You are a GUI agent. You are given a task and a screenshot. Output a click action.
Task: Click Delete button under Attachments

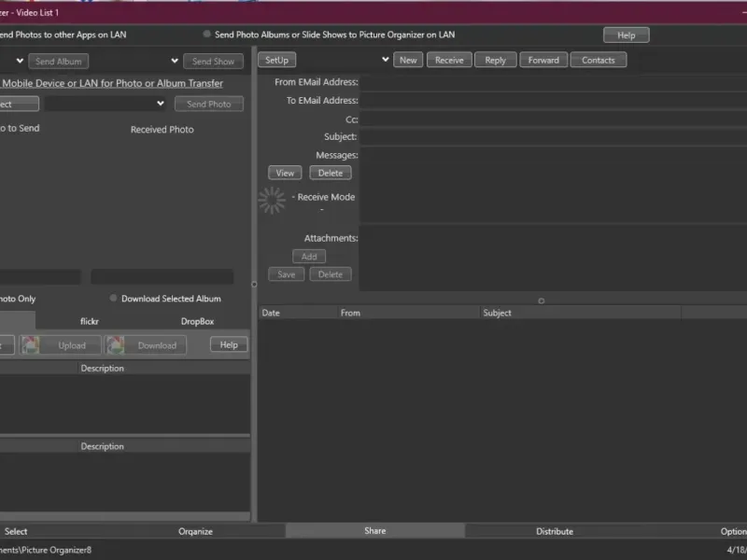pos(331,274)
